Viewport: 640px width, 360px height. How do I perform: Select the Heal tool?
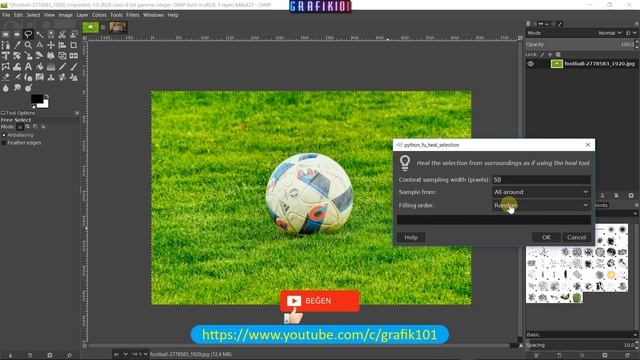click(x=62, y=77)
